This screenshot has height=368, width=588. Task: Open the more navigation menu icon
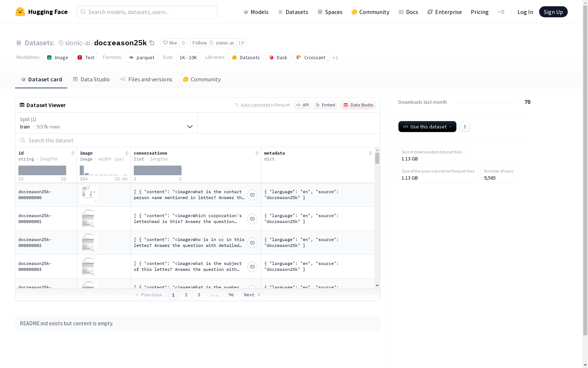(501, 12)
